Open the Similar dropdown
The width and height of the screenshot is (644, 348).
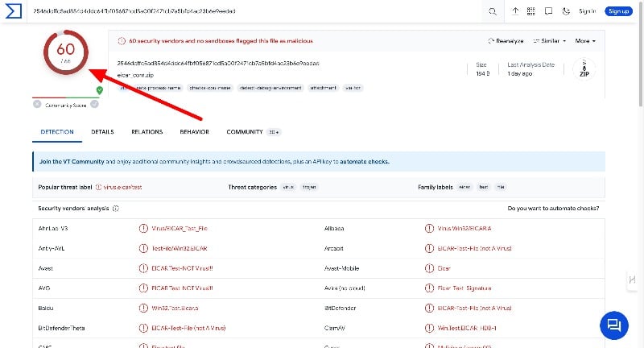click(x=550, y=40)
